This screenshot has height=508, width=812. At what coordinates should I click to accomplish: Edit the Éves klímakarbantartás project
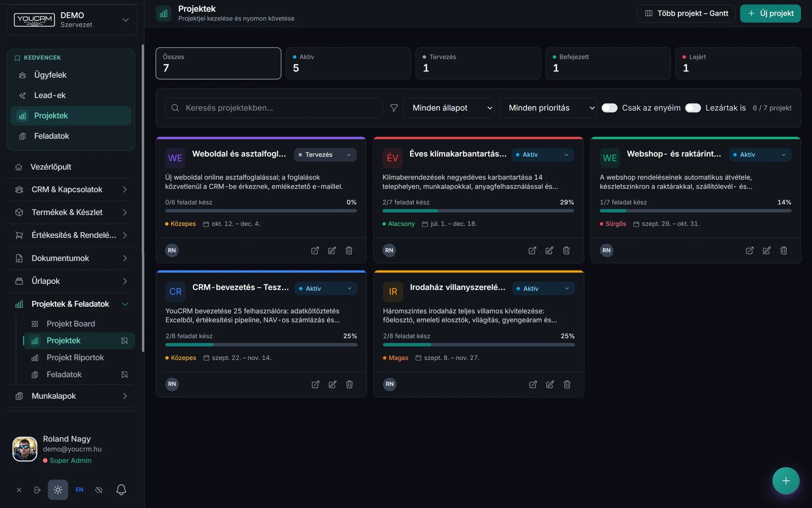[x=549, y=251]
